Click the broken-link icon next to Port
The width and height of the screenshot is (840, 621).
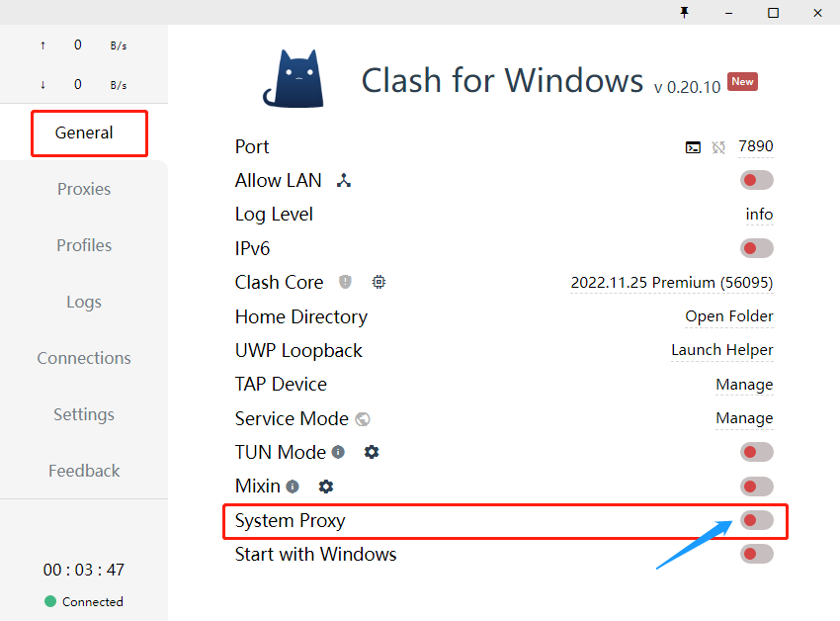pos(717,146)
